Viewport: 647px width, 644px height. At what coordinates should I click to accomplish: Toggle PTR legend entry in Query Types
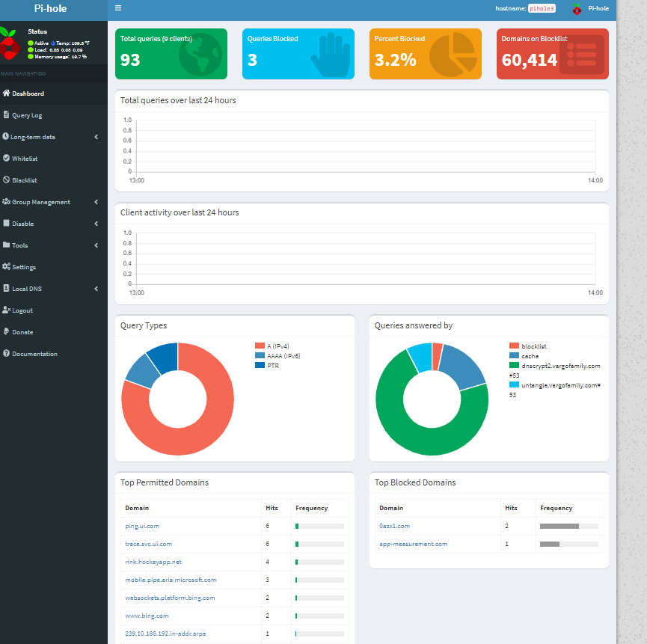267,365
